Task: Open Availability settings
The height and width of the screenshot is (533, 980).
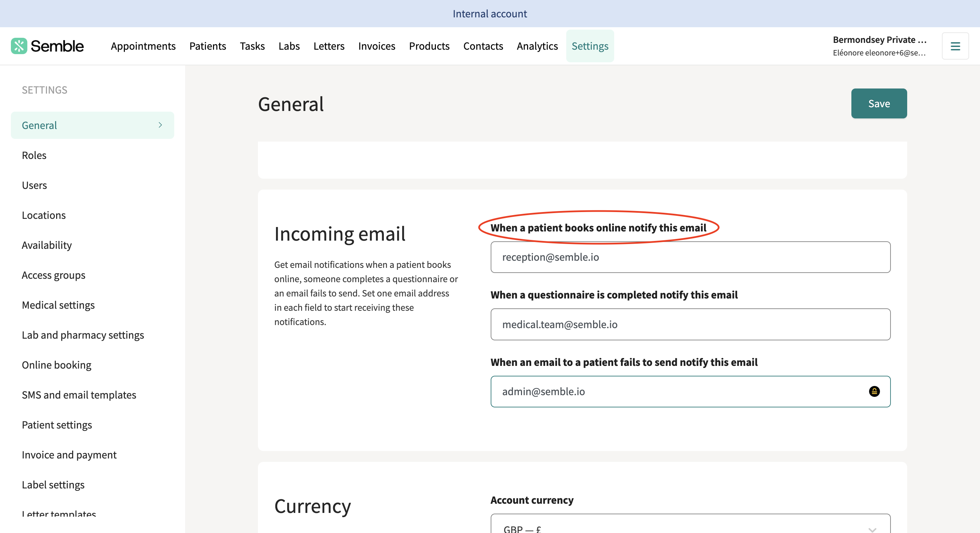Action: tap(47, 245)
